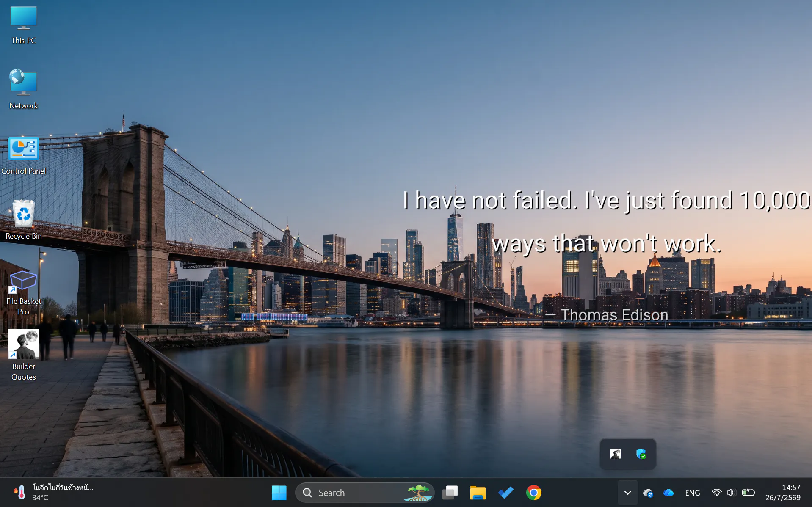This screenshot has height=507, width=812.
Task: Open Windows Security shield tray icon
Action: coord(641,454)
